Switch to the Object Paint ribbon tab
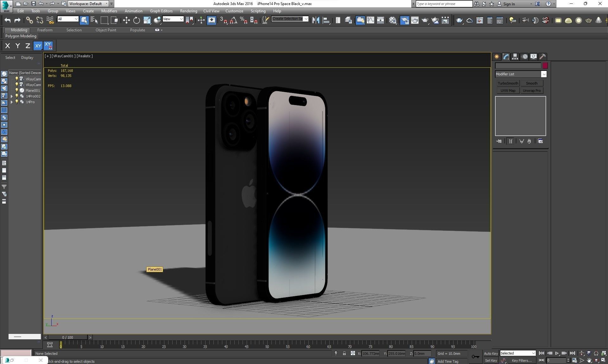The width and height of the screenshot is (608, 364). [x=106, y=30]
